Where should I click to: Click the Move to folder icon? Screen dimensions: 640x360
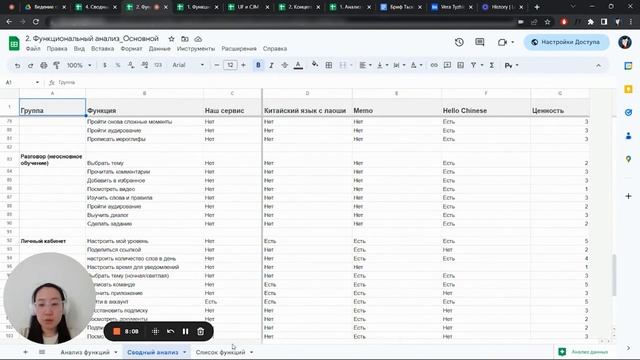185,39
